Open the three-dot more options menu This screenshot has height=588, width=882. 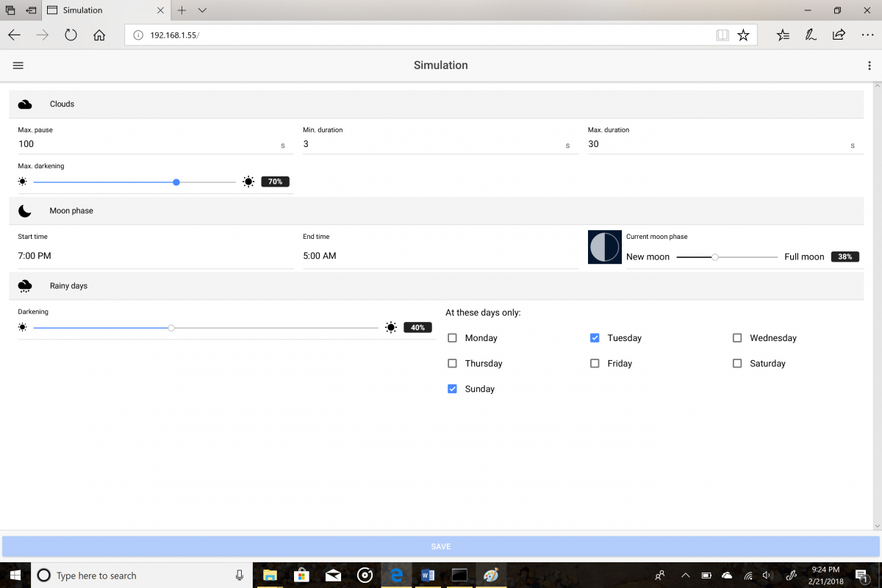pyautogui.click(x=870, y=65)
